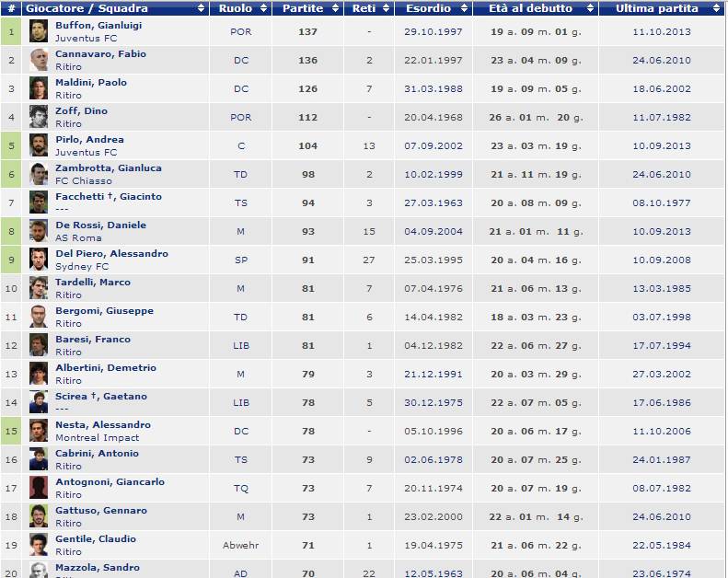Sort by Età al debutto arrows

(589, 8)
